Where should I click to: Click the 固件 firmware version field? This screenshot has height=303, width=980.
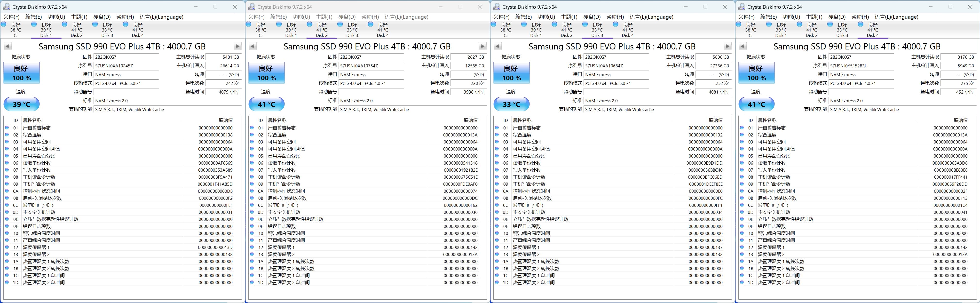[x=126, y=57]
